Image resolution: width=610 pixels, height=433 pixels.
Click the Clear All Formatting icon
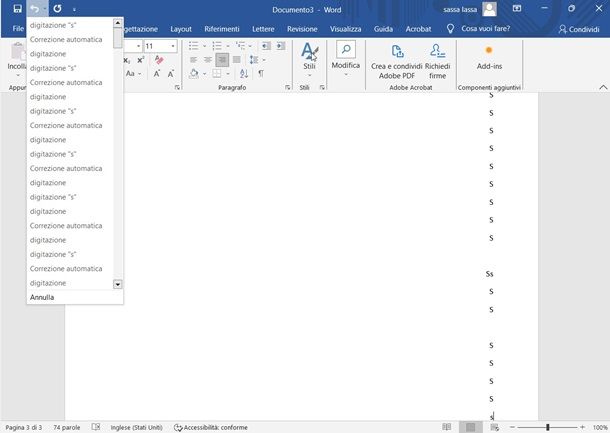(x=158, y=60)
